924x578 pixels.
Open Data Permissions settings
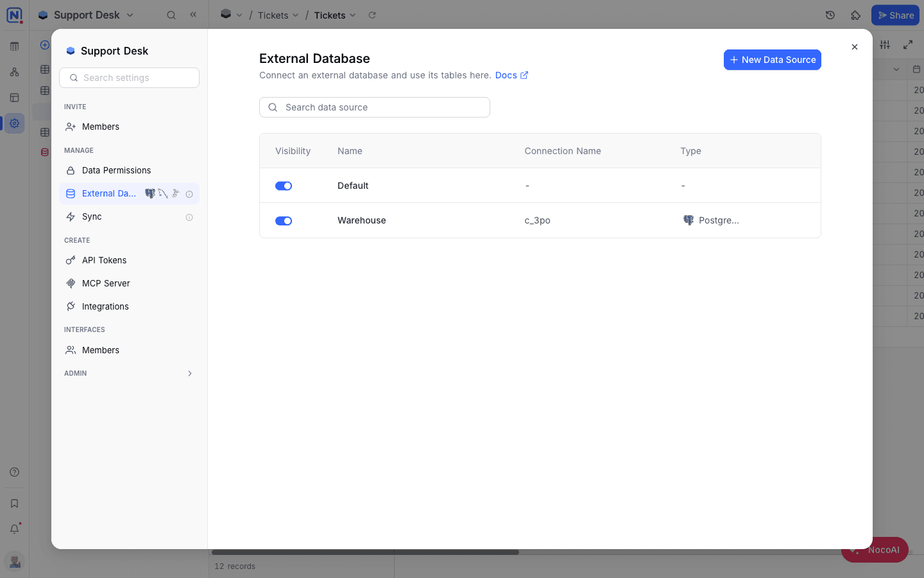[x=129, y=170]
